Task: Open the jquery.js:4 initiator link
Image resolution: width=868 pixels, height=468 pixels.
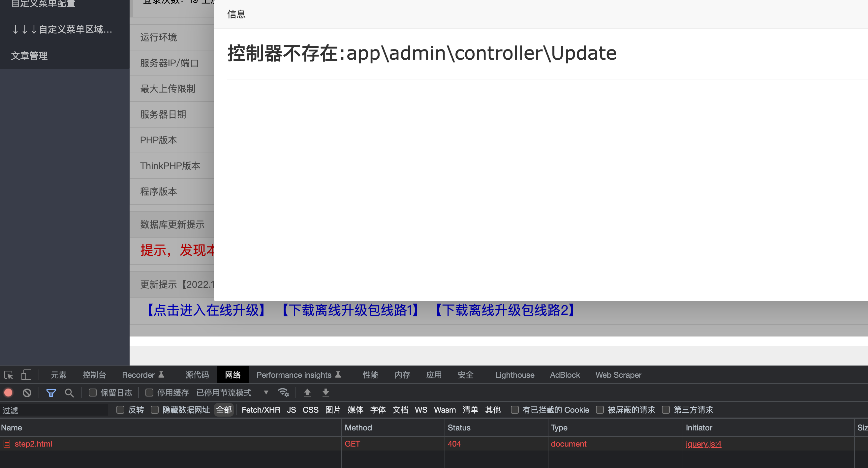Action: (x=703, y=444)
